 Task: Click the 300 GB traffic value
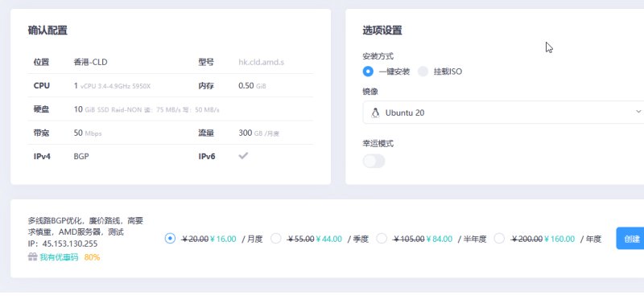click(258, 133)
